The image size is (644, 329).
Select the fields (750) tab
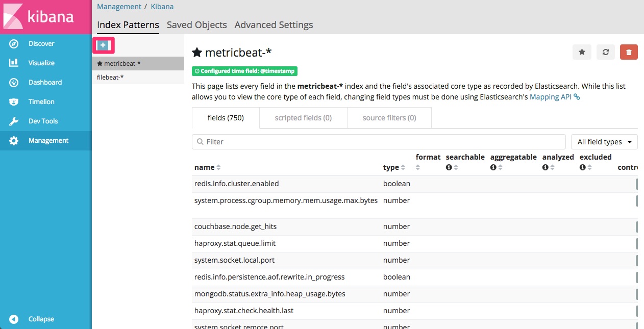pyautogui.click(x=226, y=118)
